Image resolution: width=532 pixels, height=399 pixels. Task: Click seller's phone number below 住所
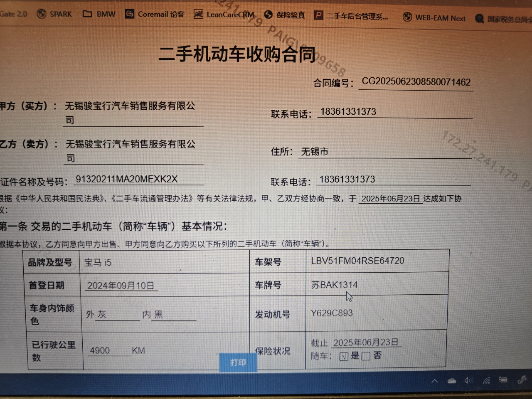pyautogui.click(x=347, y=180)
